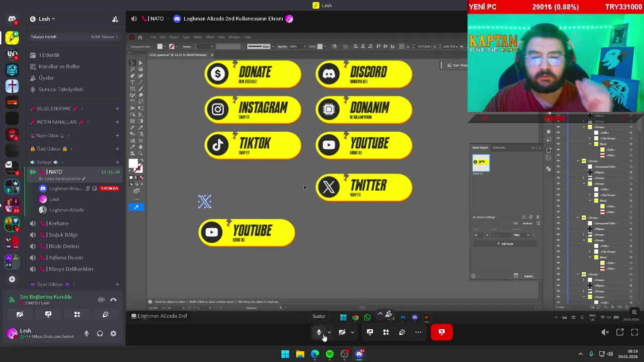This screenshot has width=644, height=362.
Task: Click control bar fill swatch in Illustrator
Action: (x=160, y=46)
